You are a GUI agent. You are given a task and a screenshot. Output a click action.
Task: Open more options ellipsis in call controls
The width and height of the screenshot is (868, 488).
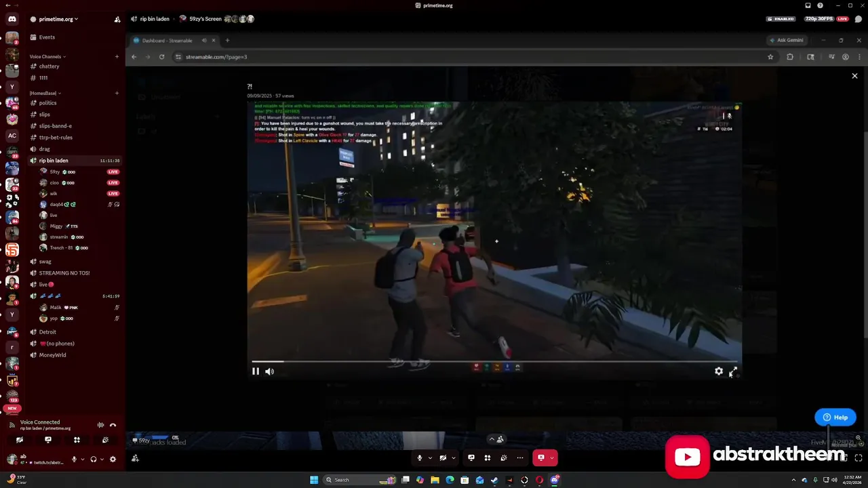(520, 458)
